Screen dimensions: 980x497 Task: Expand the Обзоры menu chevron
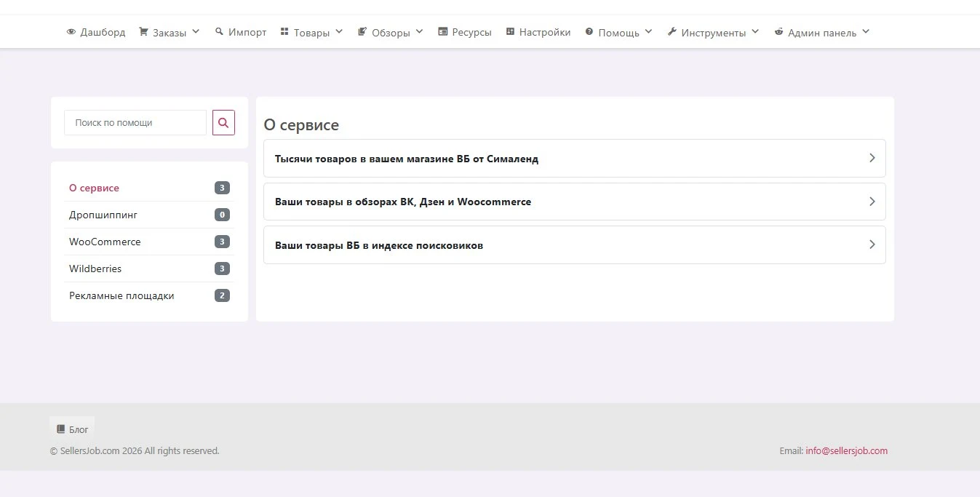coord(419,32)
